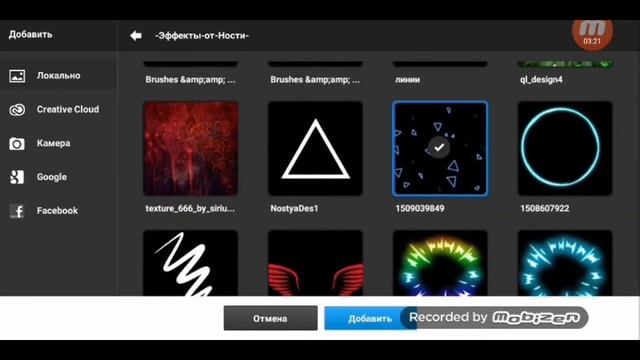Open the Creative Cloud source label

point(68,109)
